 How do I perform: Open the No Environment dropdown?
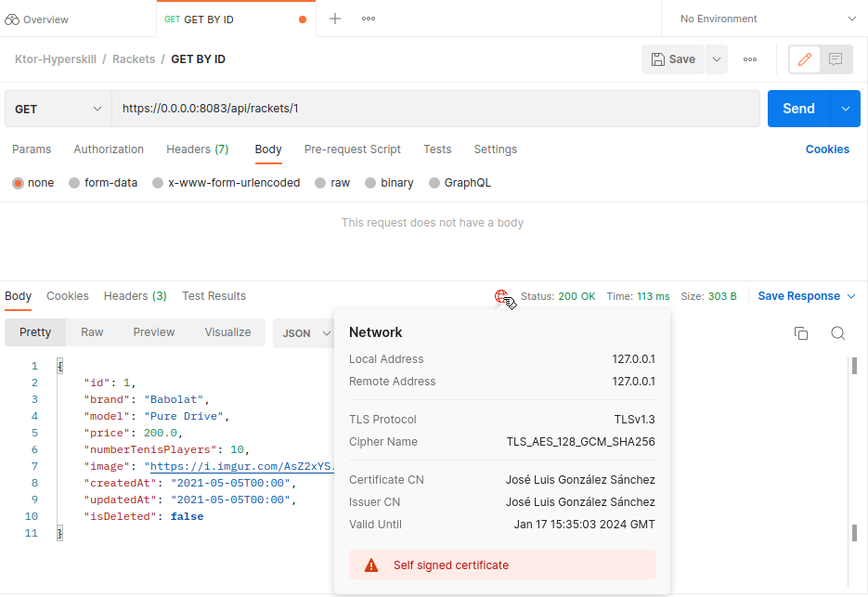pyautogui.click(x=768, y=19)
